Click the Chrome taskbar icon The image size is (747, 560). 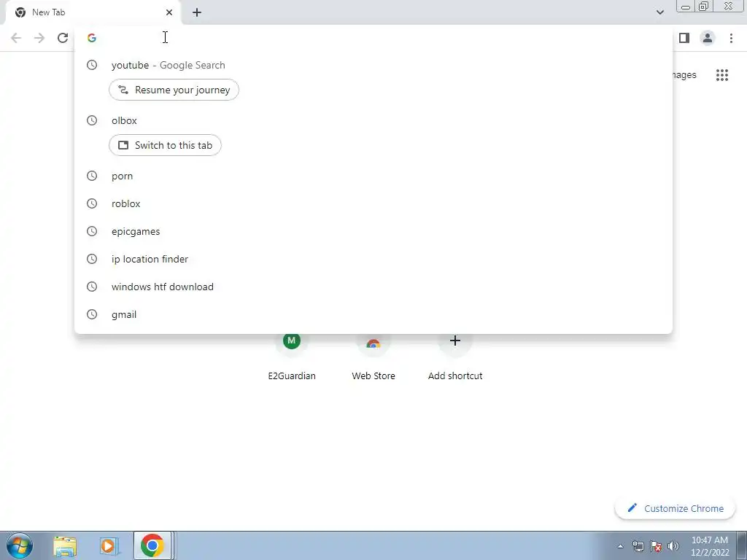[x=152, y=545]
